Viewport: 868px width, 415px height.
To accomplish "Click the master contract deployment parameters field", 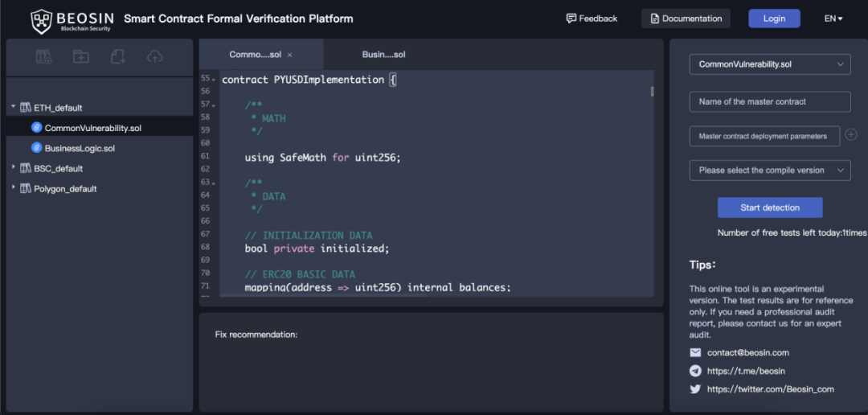I will (764, 136).
